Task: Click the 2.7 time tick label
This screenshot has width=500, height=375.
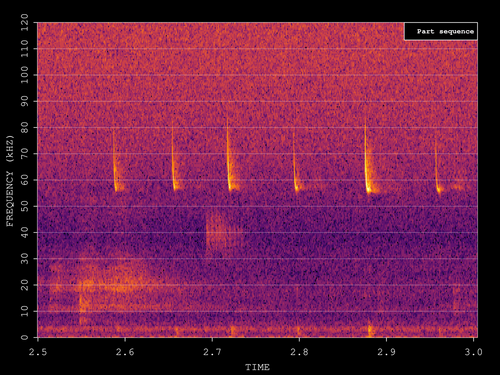Action: pyautogui.click(x=212, y=352)
